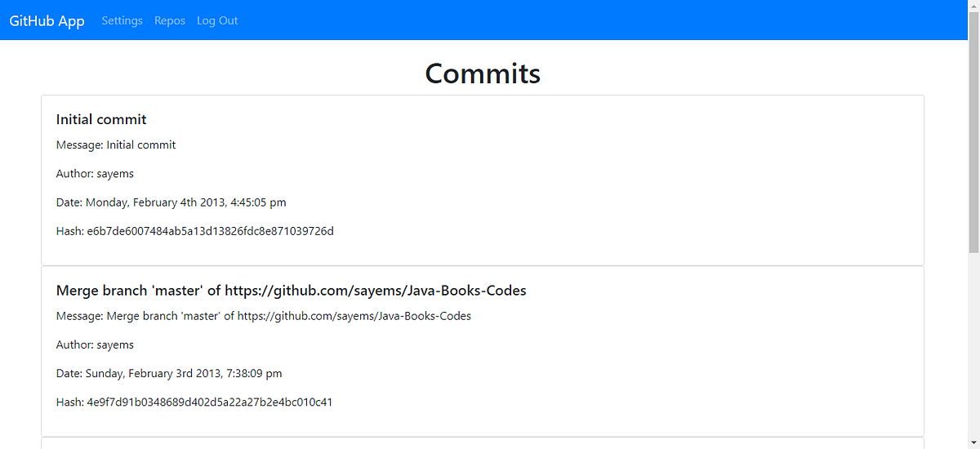Screen dimensions: 980x449
Task: Go to the Repos page
Action: (x=170, y=20)
